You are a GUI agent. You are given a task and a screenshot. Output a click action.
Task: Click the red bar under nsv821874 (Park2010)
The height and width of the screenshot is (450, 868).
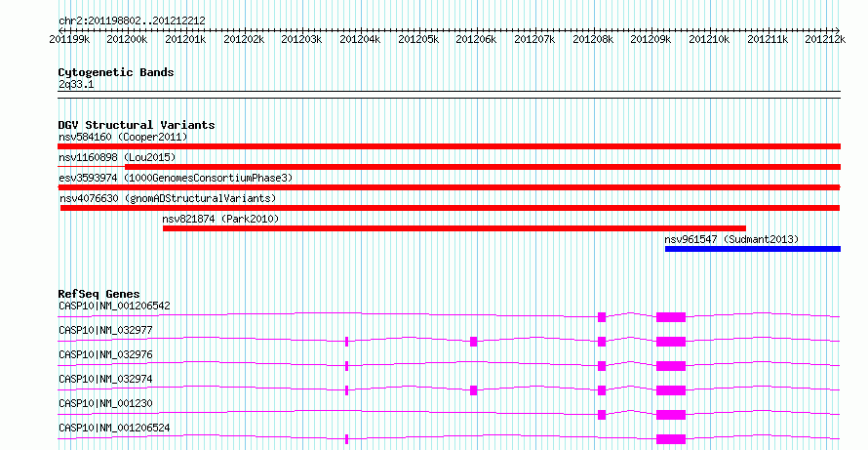tap(454, 228)
